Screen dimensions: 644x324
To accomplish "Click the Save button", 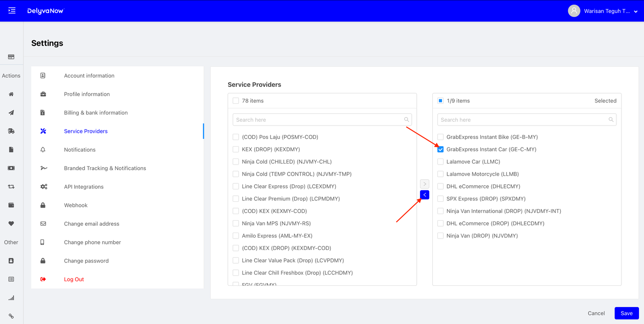I will pyautogui.click(x=627, y=313).
